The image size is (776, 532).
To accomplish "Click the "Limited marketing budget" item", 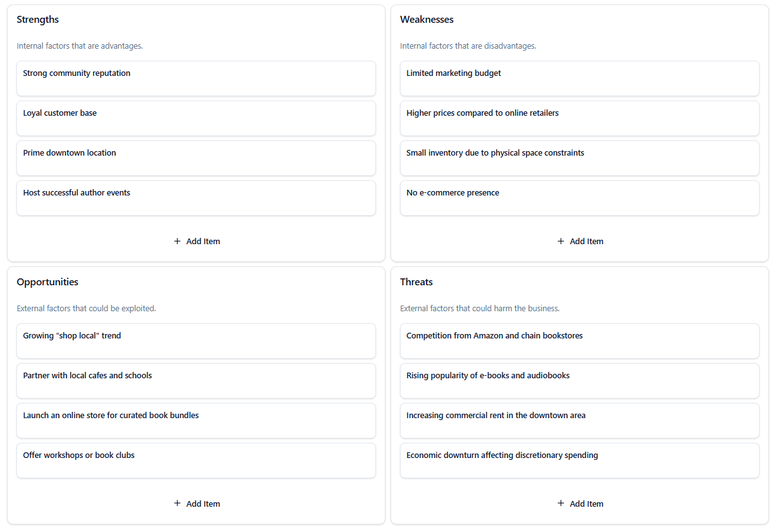I will (453, 73).
